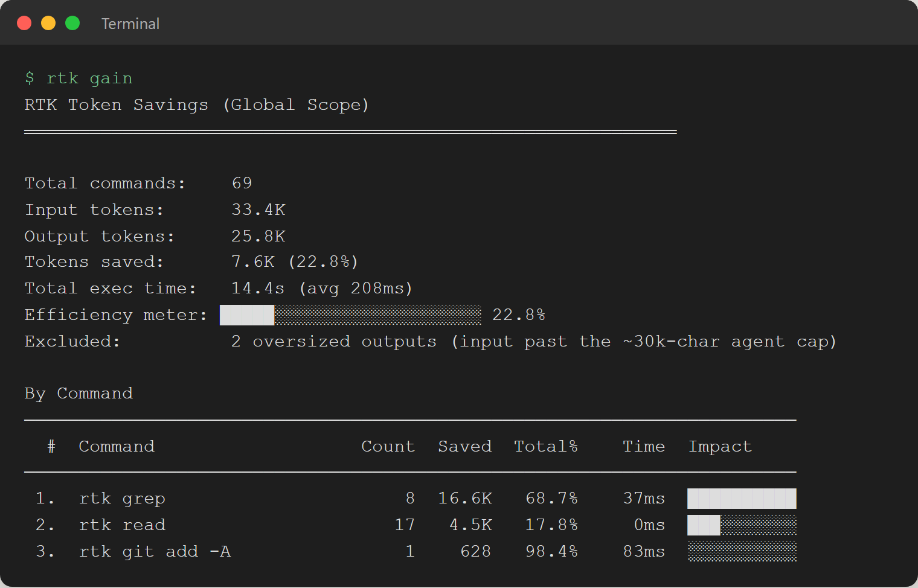The width and height of the screenshot is (918, 588).
Task: Select the "83ms" time for git add
Action: pos(644,551)
